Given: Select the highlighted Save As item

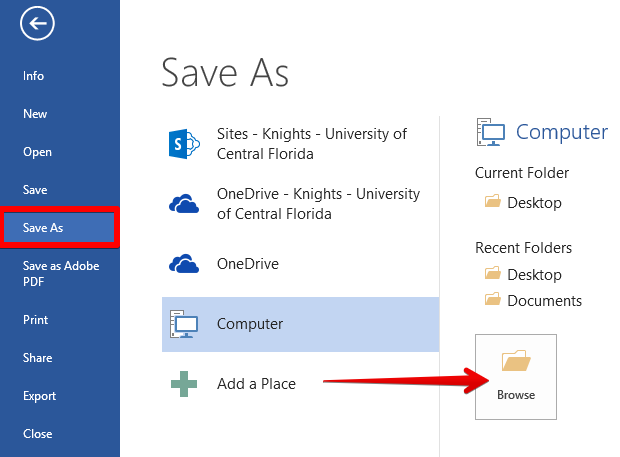Looking at the screenshot, I should [x=43, y=228].
